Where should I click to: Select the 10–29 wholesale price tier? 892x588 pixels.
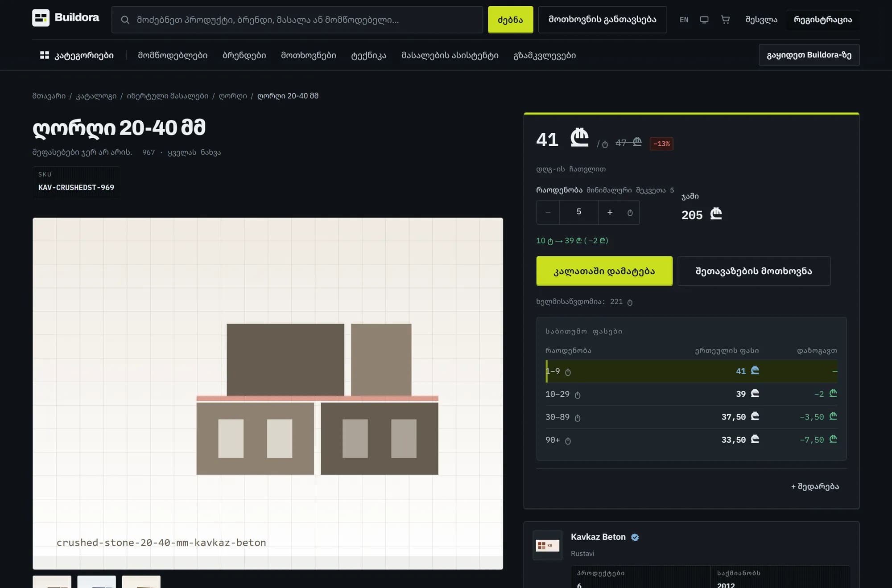(691, 394)
